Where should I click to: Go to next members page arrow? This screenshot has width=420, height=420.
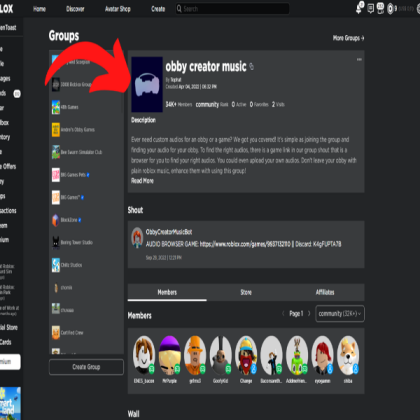pyautogui.click(x=309, y=313)
